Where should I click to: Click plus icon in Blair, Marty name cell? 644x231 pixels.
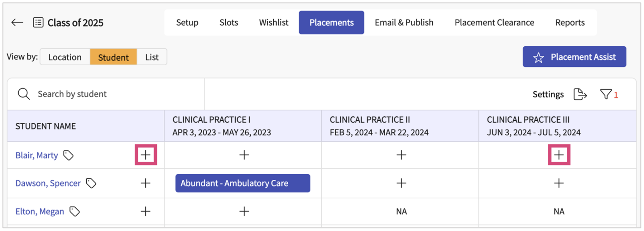click(x=146, y=155)
